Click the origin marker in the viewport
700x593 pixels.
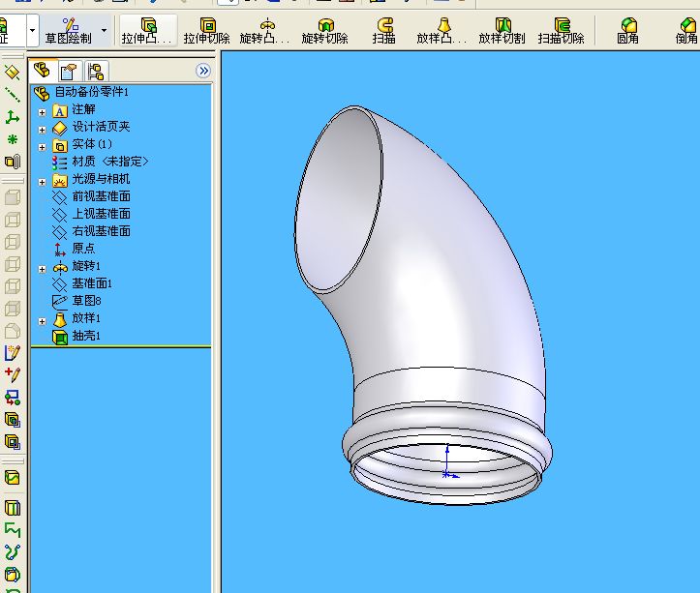[447, 475]
